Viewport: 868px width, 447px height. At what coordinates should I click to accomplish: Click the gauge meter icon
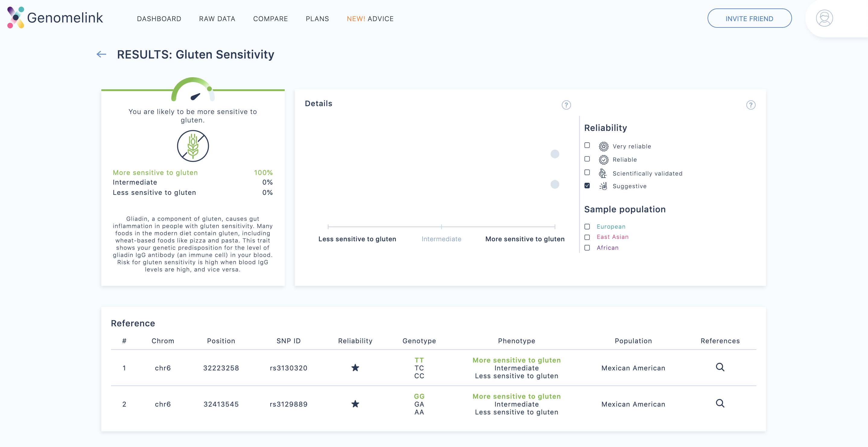pyautogui.click(x=193, y=90)
